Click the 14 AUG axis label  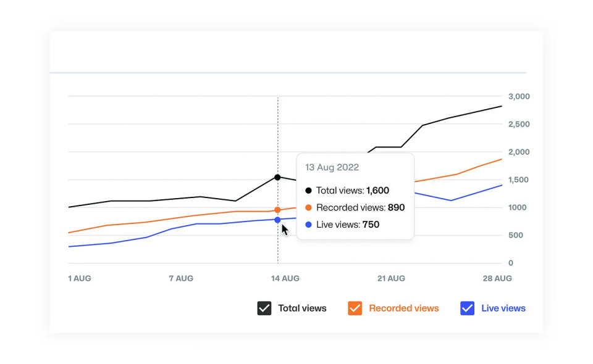285,279
